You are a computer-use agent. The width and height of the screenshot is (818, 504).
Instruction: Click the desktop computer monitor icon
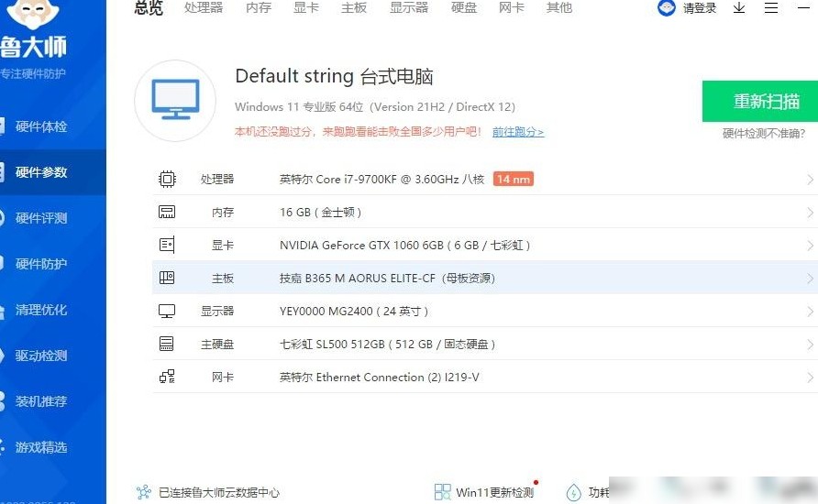click(x=175, y=100)
